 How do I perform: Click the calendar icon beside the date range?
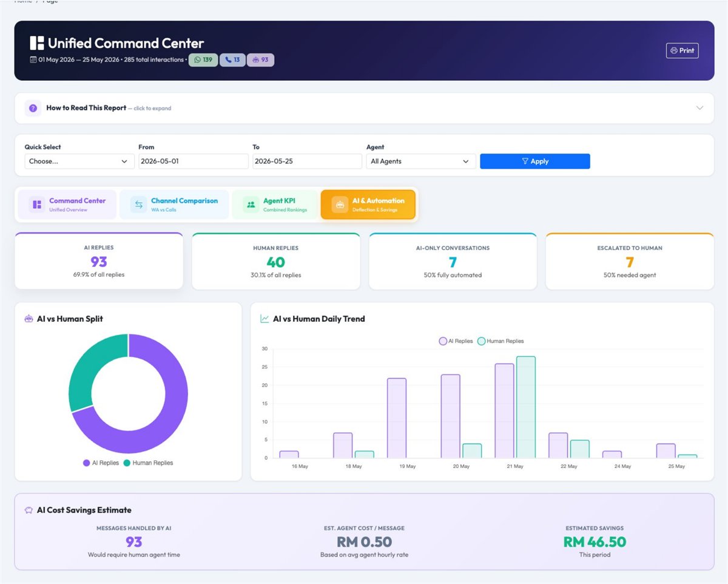click(x=33, y=59)
